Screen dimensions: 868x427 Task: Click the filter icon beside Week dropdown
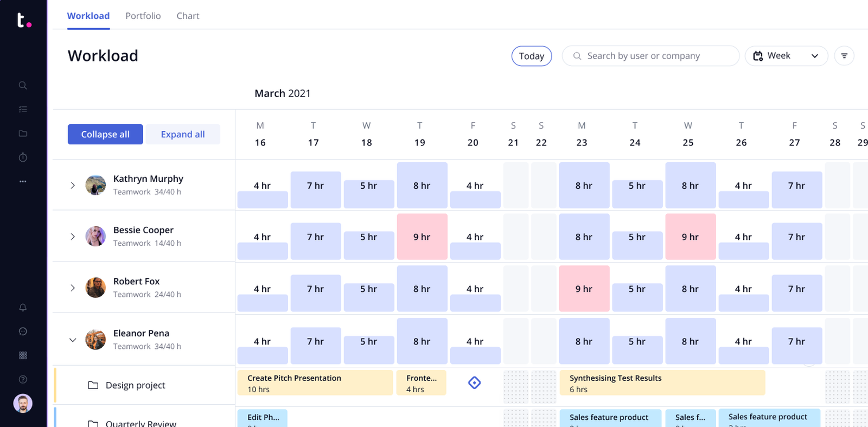click(x=844, y=56)
